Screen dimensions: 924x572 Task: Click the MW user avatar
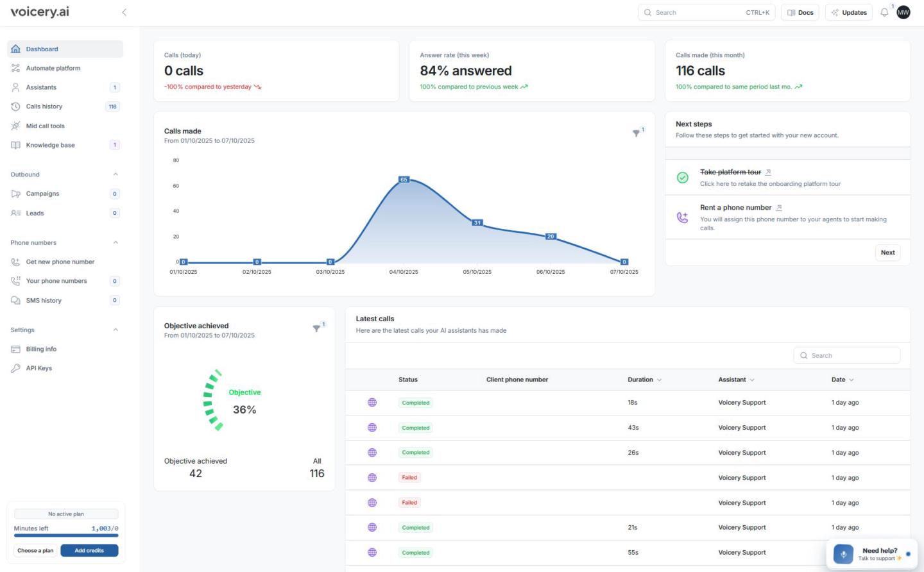[x=903, y=12]
